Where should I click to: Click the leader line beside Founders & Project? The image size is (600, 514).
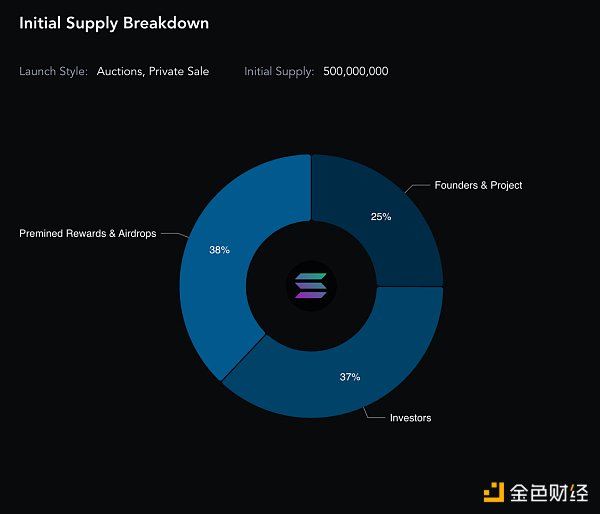pos(418,188)
